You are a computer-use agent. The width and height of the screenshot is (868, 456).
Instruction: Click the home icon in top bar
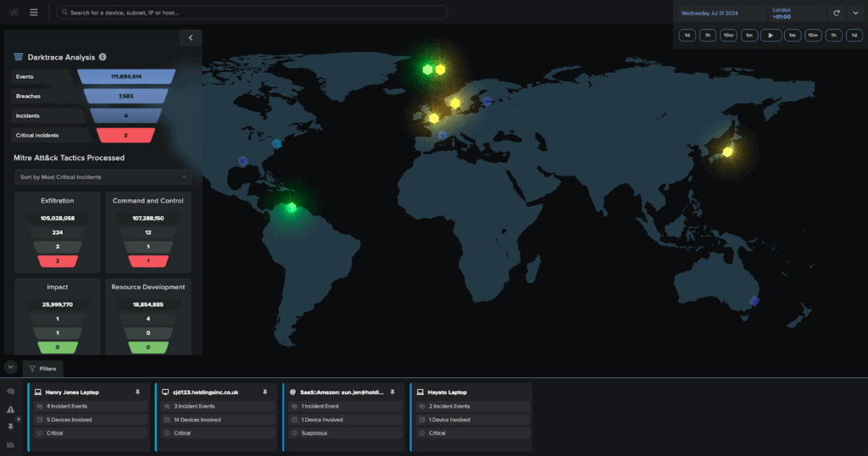pyautogui.click(x=14, y=13)
